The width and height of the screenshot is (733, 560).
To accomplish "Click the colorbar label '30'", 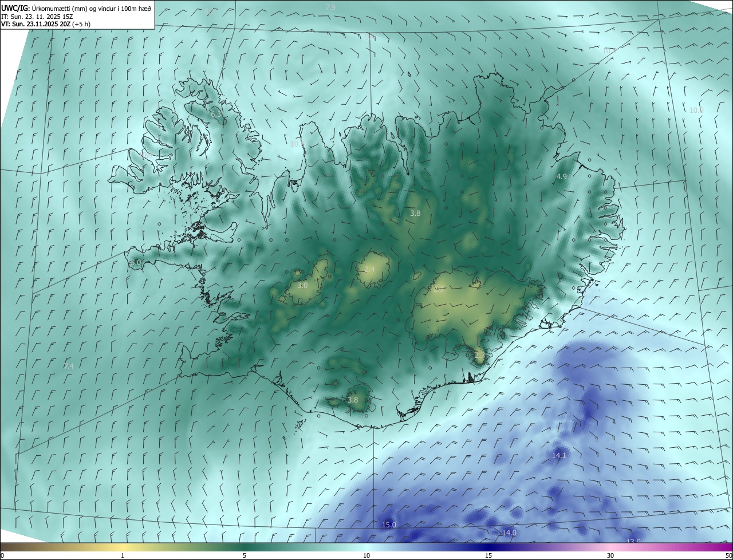I will [x=610, y=556].
